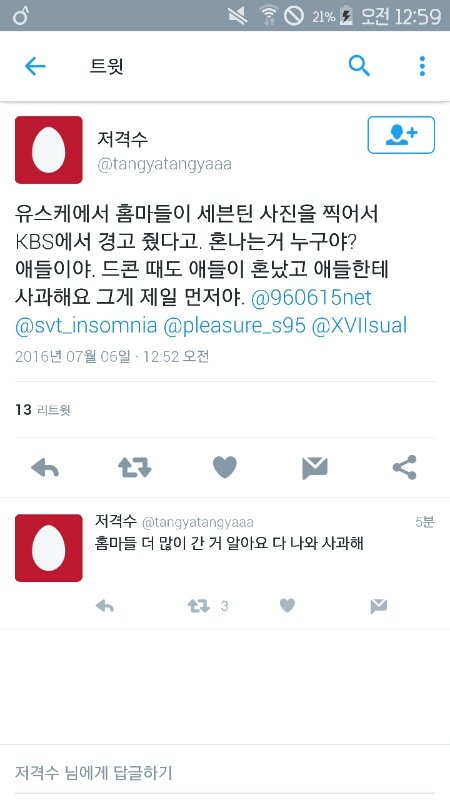The image size is (450, 800).
Task: Follow 저격수 with the add-user button
Action: pyautogui.click(x=401, y=135)
